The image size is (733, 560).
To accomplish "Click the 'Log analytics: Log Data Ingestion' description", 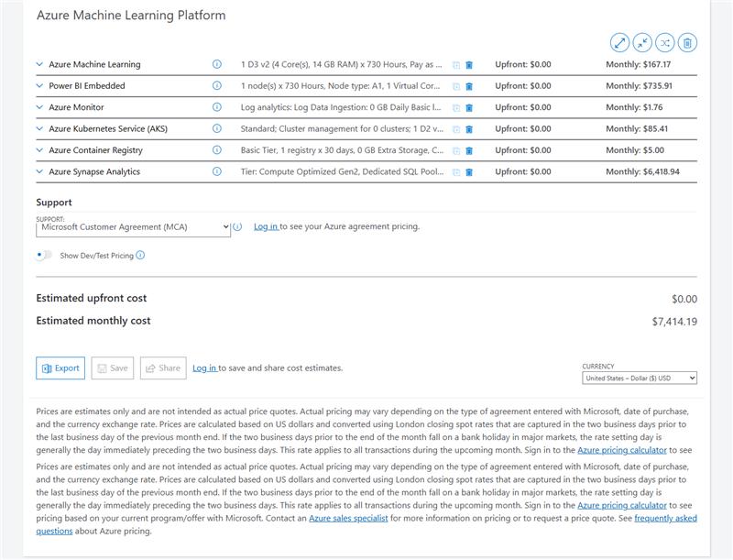I will [341, 107].
